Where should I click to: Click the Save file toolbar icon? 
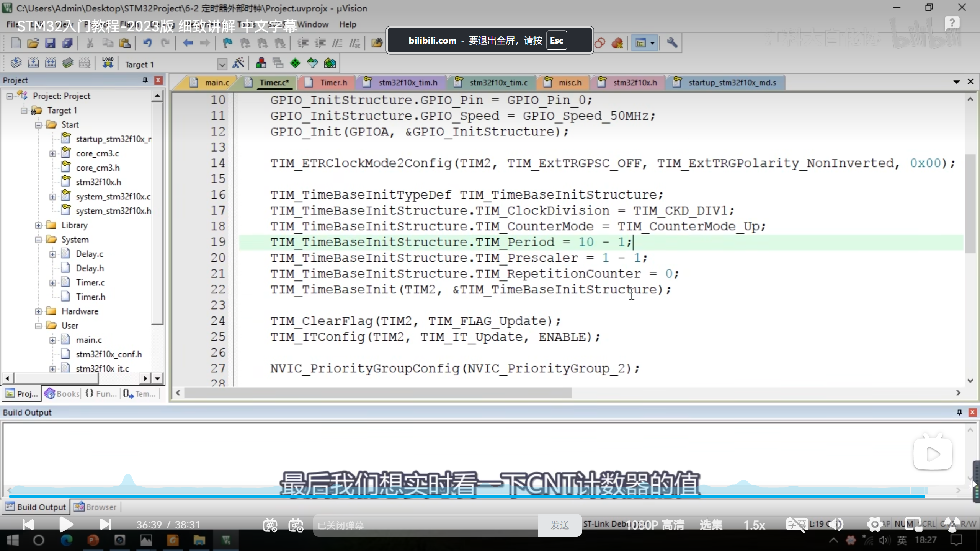(x=50, y=43)
